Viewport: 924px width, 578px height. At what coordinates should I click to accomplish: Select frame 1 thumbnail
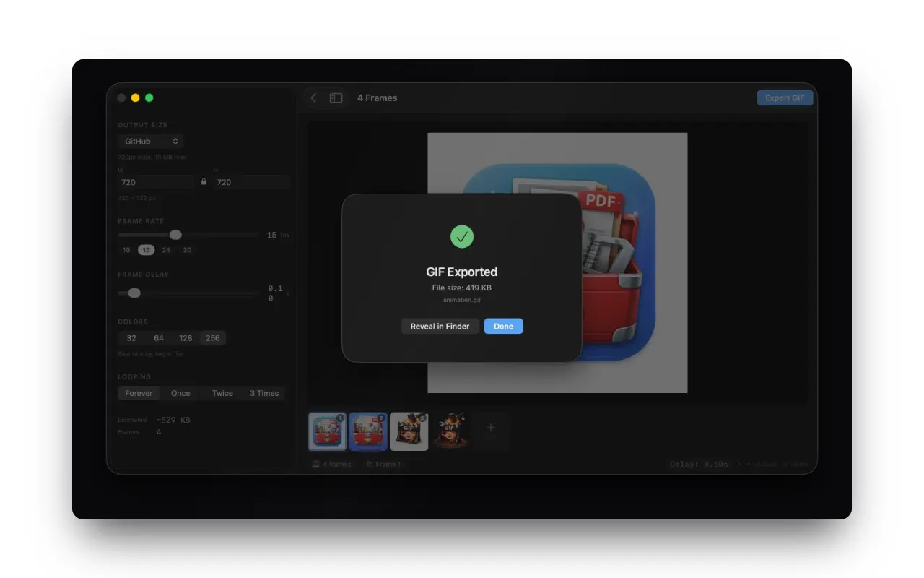click(x=327, y=431)
